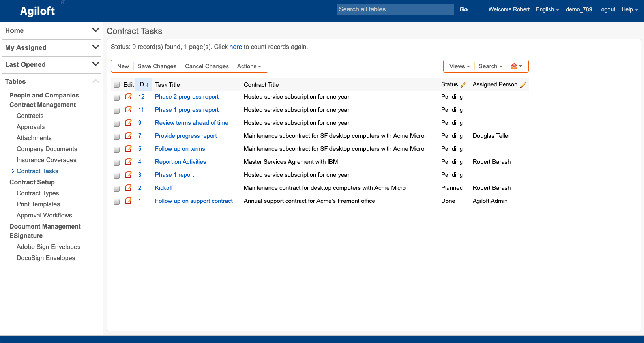
Task: Click edit icon for Phase 2 progress report
Action: click(x=128, y=97)
